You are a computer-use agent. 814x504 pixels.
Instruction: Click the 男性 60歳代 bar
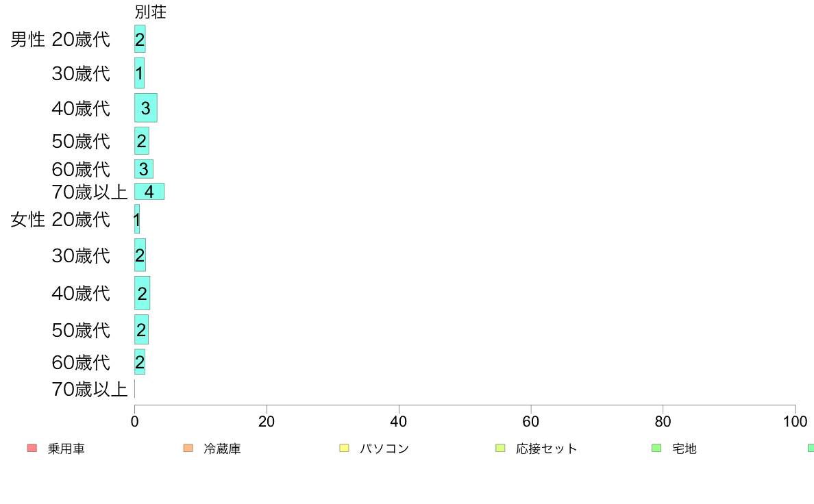[144, 168]
